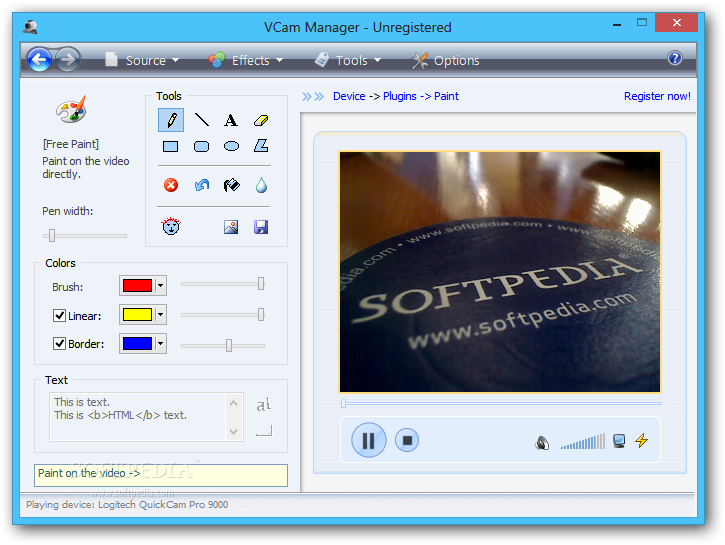Select the paint bucket fill tool
Image resolution: width=725 pixels, height=545 pixels.
pyautogui.click(x=232, y=185)
